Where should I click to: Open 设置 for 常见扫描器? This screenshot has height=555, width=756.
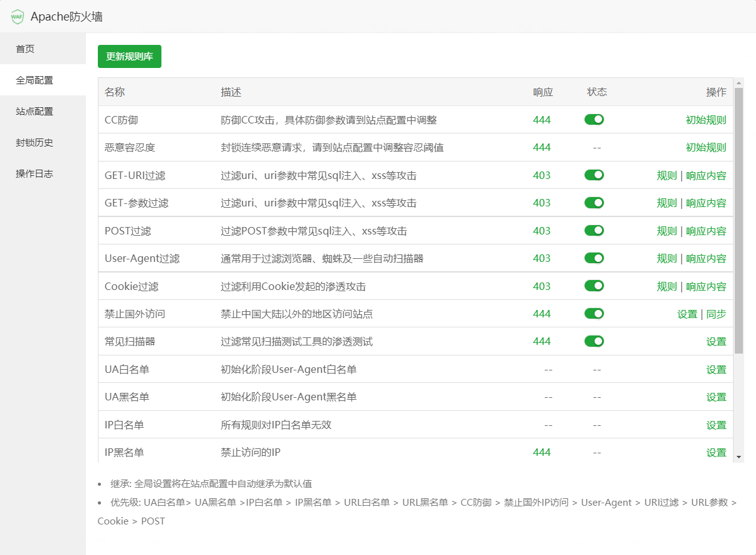click(x=716, y=342)
